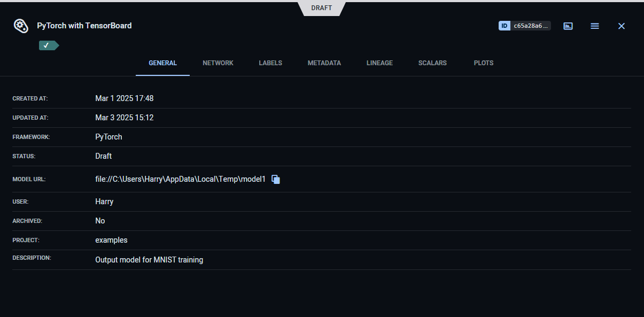Show the SCALARS tab

tap(432, 63)
